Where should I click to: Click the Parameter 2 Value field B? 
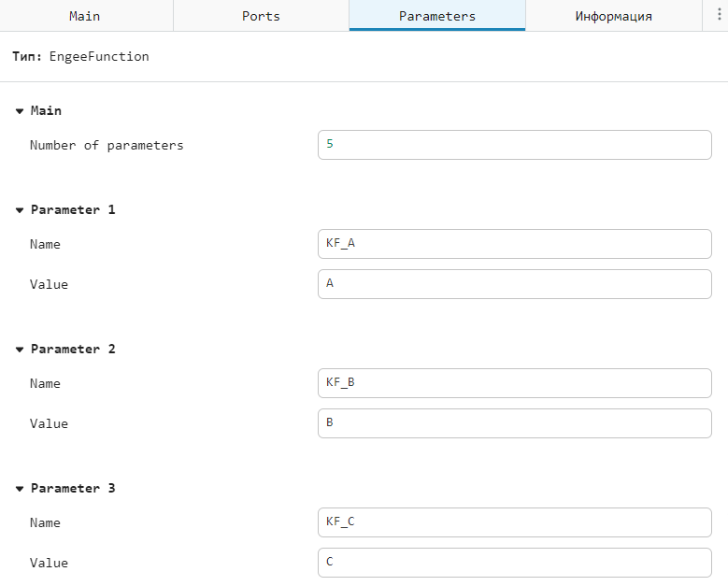[514, 423]
